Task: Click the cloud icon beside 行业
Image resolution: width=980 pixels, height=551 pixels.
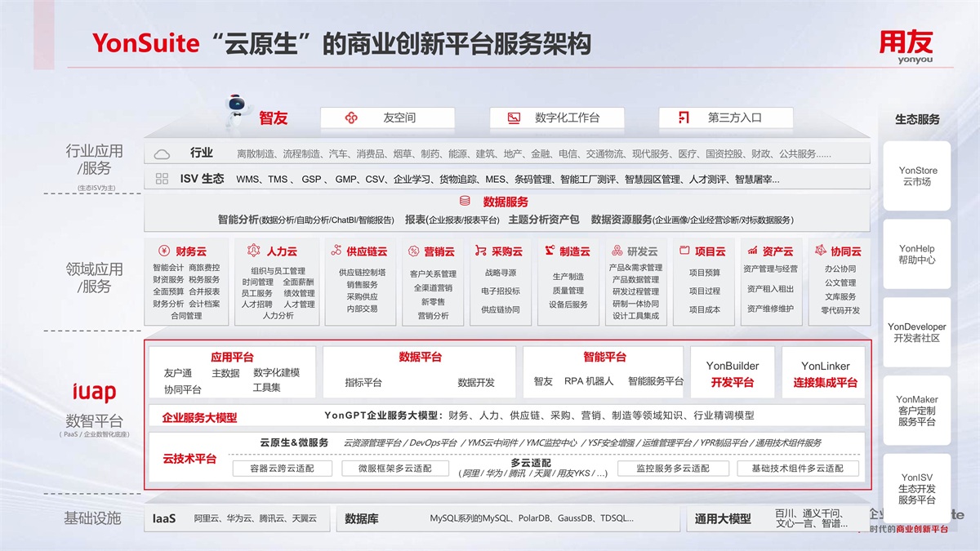Action: pyautogui.click(x=162, y=153)
